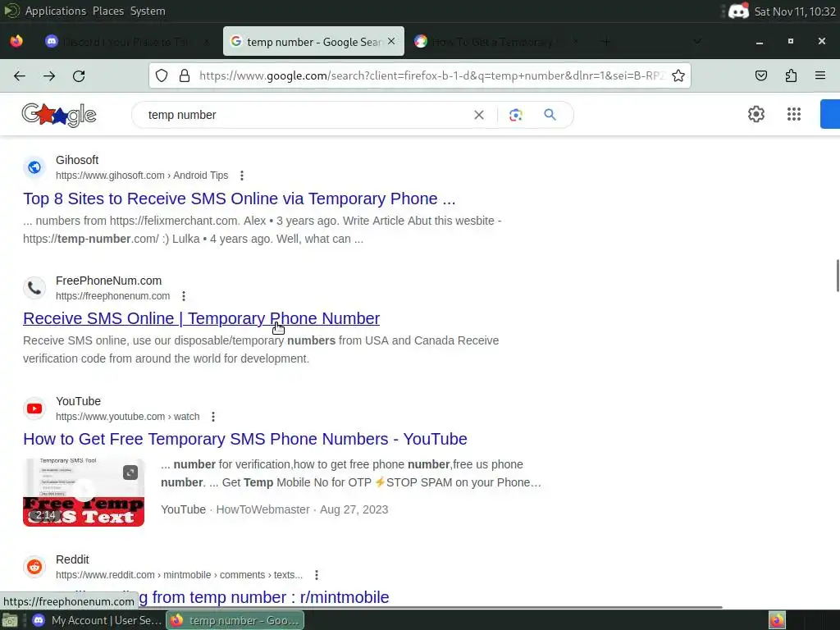Viewport: 840px width, 630px height.
Task: Click the Google holiday logo
Action: click(59, 115)
